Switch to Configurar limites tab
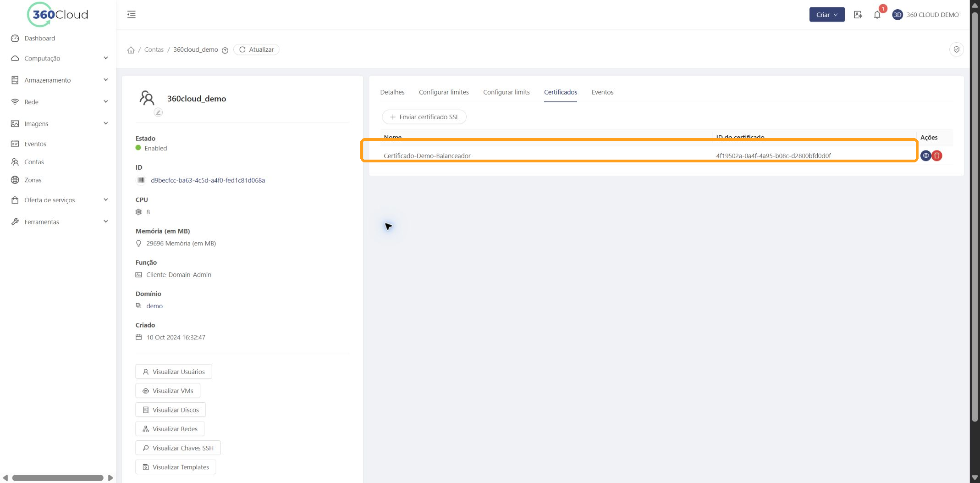This screenshot has width=980, height=483. (x=444, y=92)
